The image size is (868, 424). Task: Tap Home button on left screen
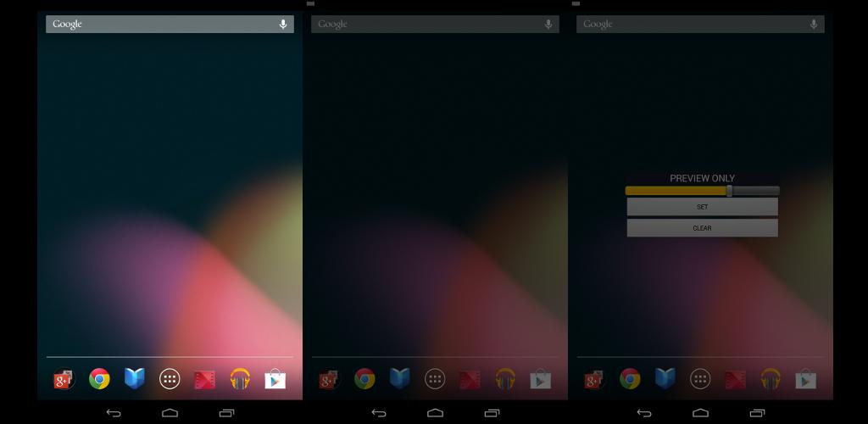tap(170, 413)
